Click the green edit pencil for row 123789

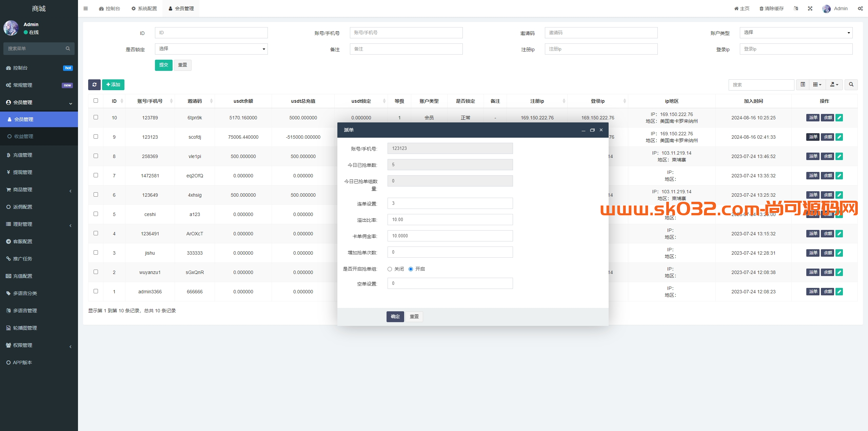(839, 118)
